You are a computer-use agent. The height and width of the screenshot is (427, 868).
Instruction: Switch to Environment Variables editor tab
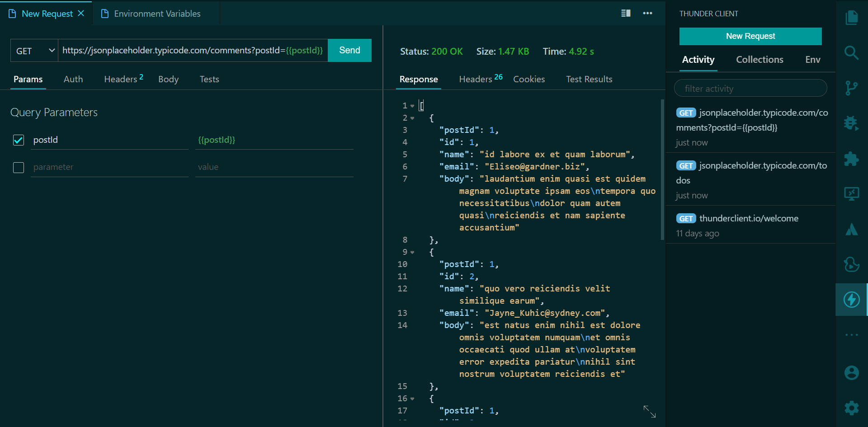156,14
